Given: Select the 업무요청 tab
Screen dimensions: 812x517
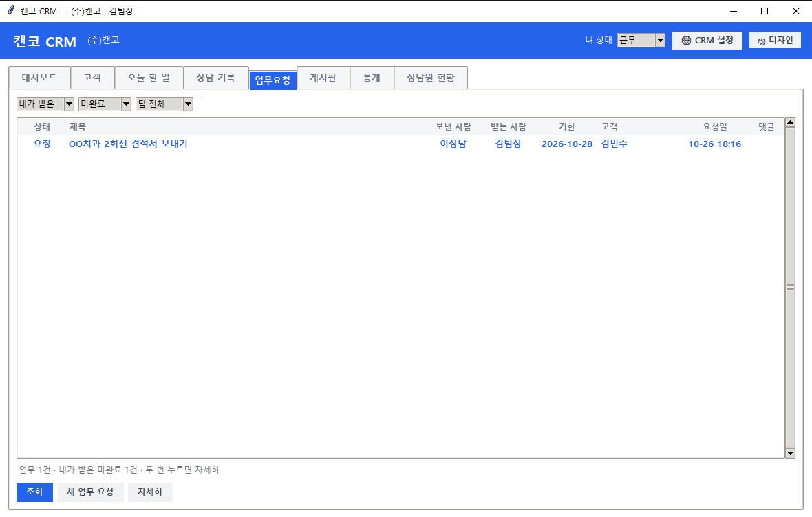Looking at the screenshot, I should 273,80.
